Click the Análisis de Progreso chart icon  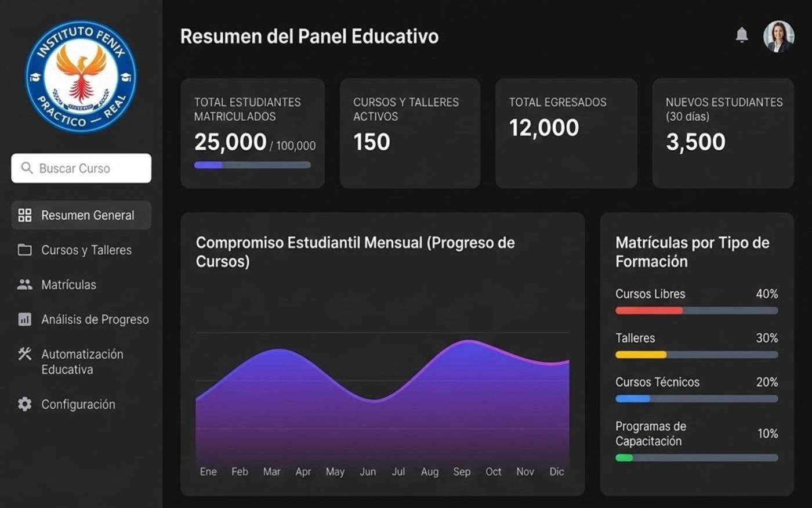(x=25, y=319)
